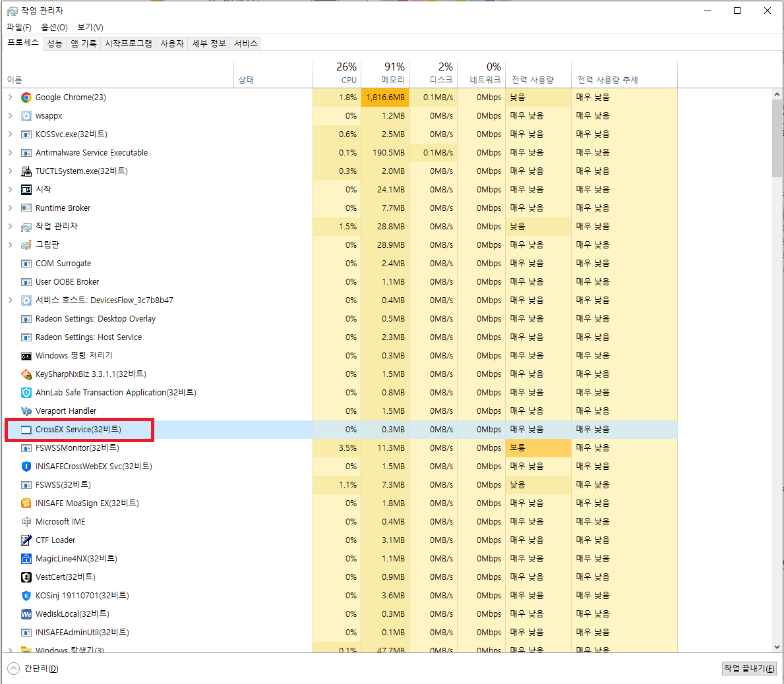
Task: Click the AhnLab Safe Transaction shield icon
Action: (x=26, y=393)
